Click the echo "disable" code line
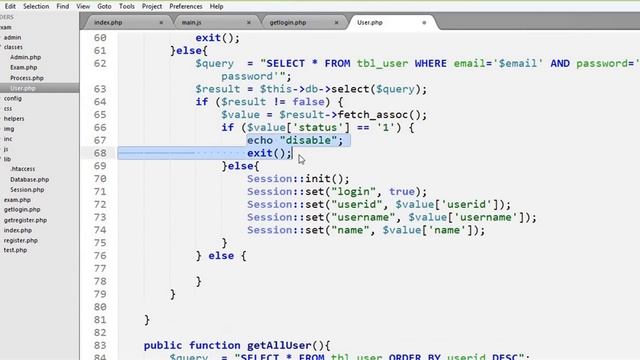The image size is (640, 360). [295, 140]
